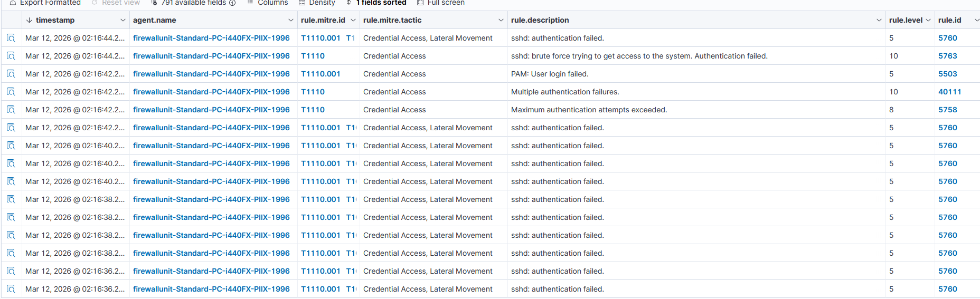Inspect the first sshd authentication failed row
The height and width of the screenshot is (299, 980).
[11, 38]
